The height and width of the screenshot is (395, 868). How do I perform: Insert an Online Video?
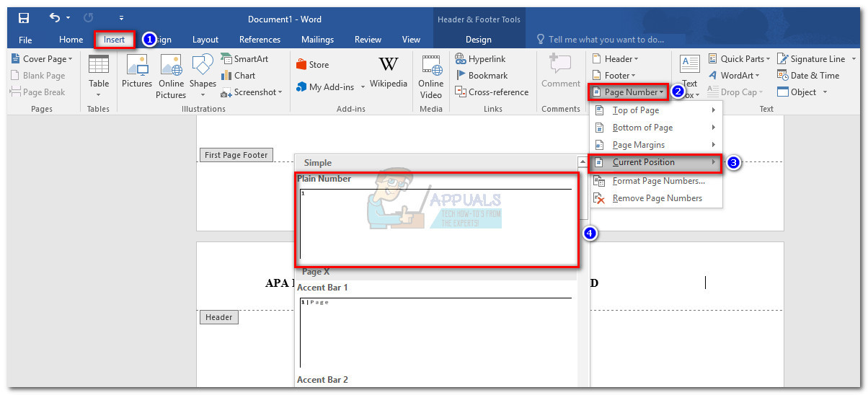click(431, 76)
